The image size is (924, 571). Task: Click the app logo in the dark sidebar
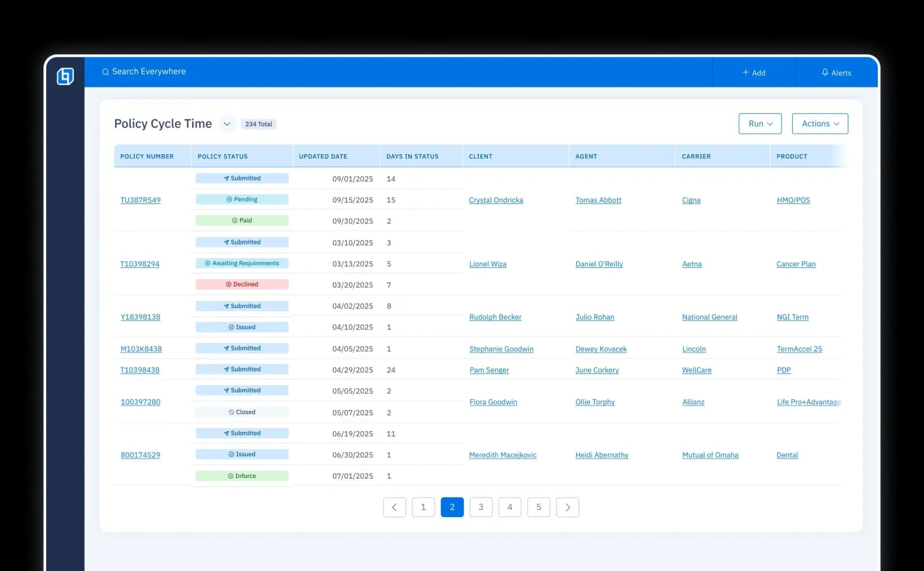click(65, 76)
